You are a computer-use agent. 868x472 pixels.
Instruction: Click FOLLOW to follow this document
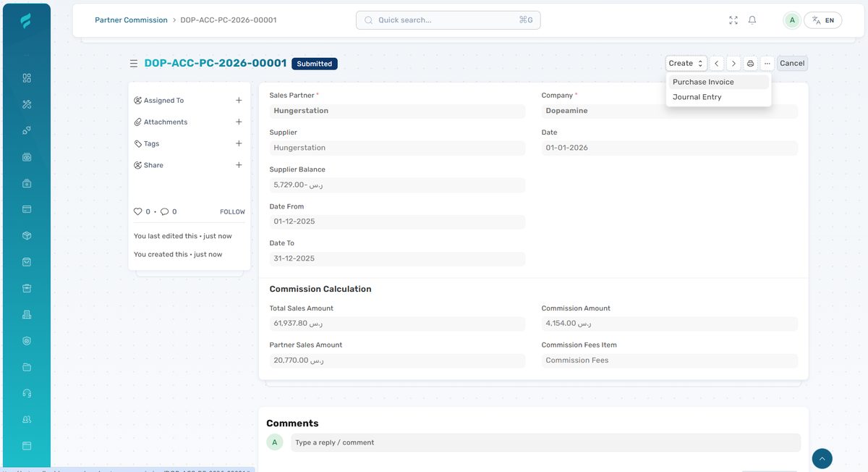pyautogui.click(x=232, y=212)
